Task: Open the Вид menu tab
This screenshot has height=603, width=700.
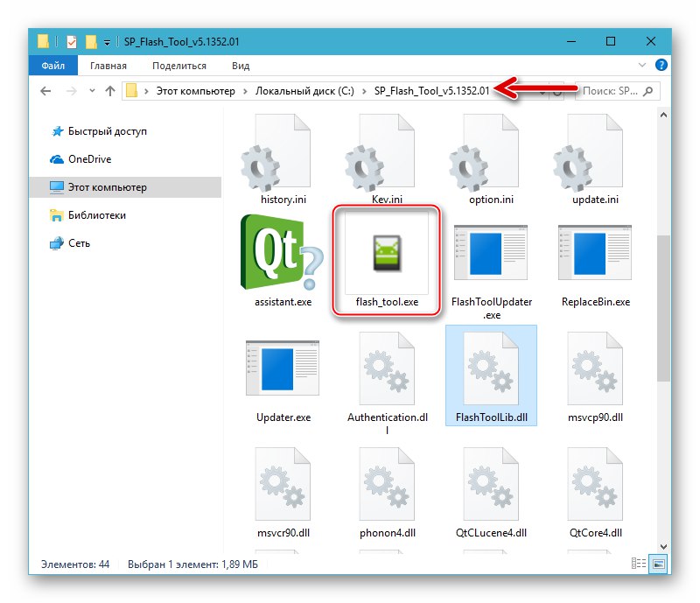Action: click(x=240, y=65)
